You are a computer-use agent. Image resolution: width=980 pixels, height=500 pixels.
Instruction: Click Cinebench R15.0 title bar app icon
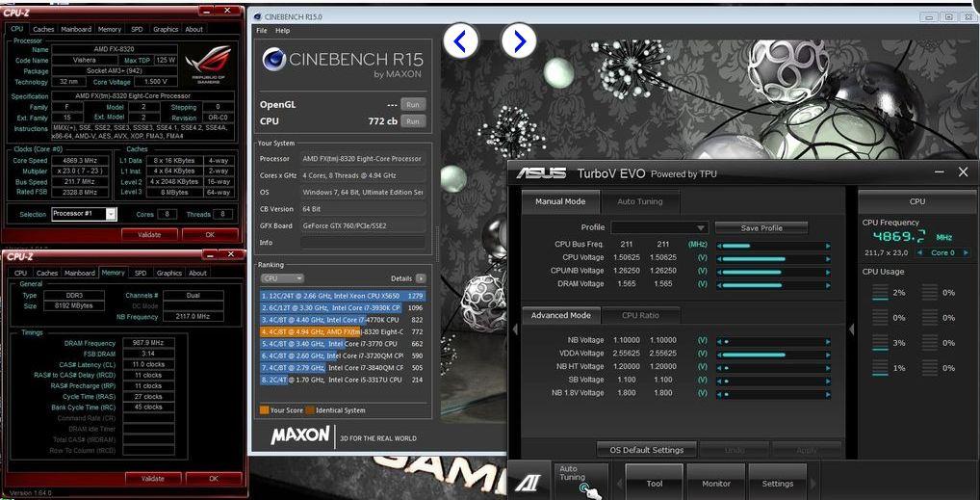(258, 17)
